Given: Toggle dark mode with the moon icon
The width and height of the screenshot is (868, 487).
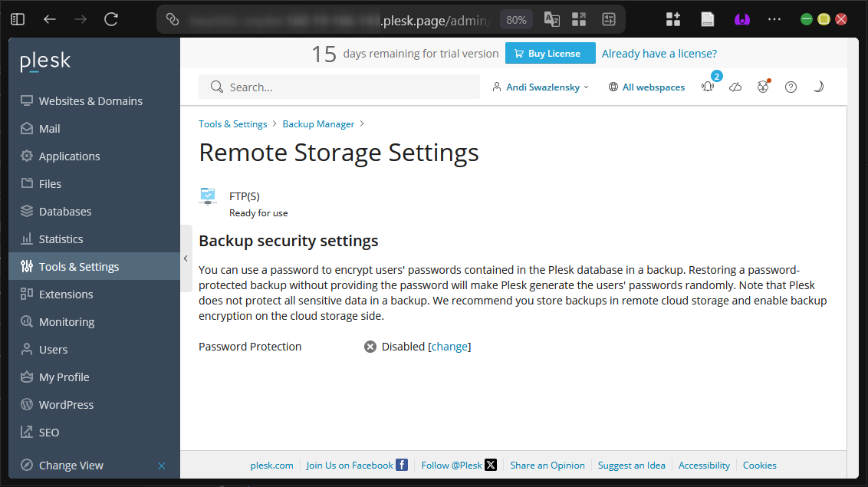Looking at the screenshot, I should pos(818,87).
